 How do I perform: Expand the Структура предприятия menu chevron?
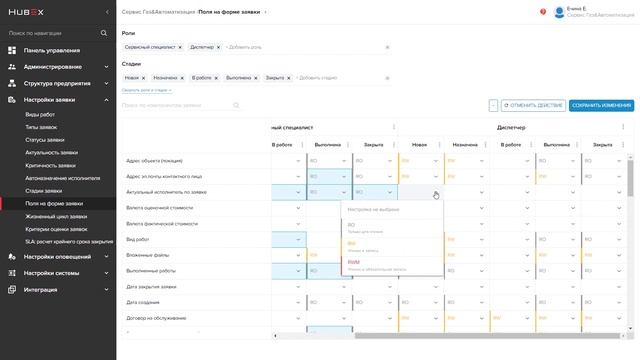click(107, 83)
